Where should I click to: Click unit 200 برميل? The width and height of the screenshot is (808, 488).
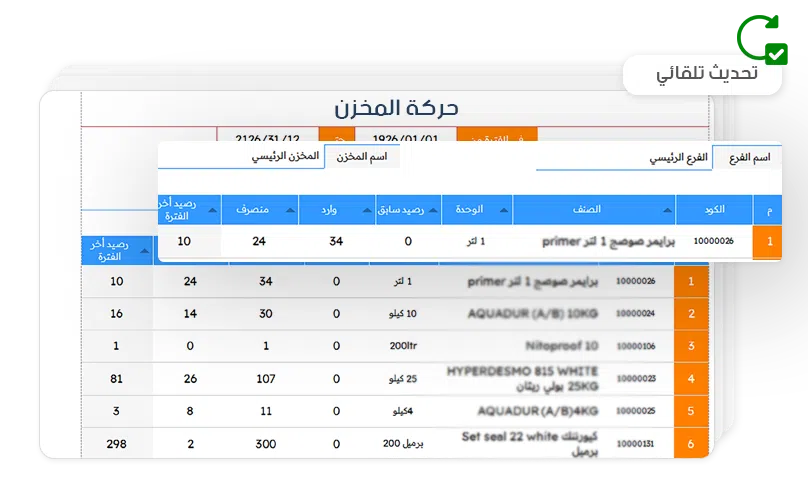point(403,444)
